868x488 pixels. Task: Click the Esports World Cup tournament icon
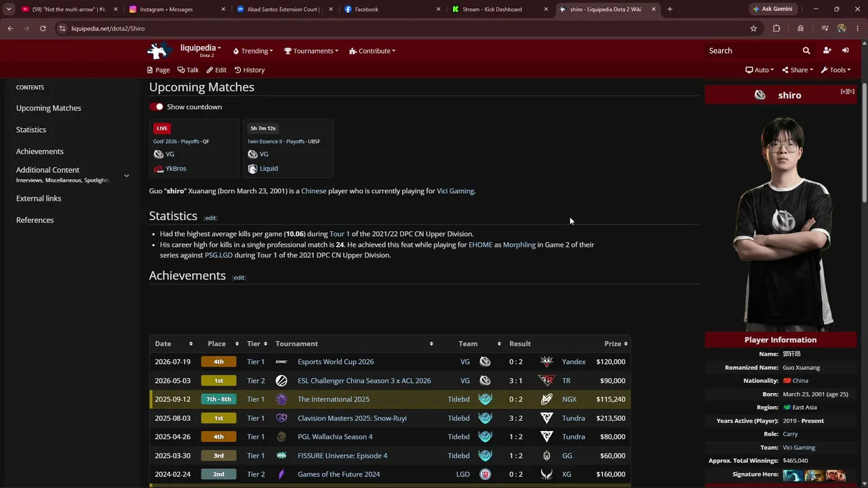pyautogui.click(x=281, y=362)
